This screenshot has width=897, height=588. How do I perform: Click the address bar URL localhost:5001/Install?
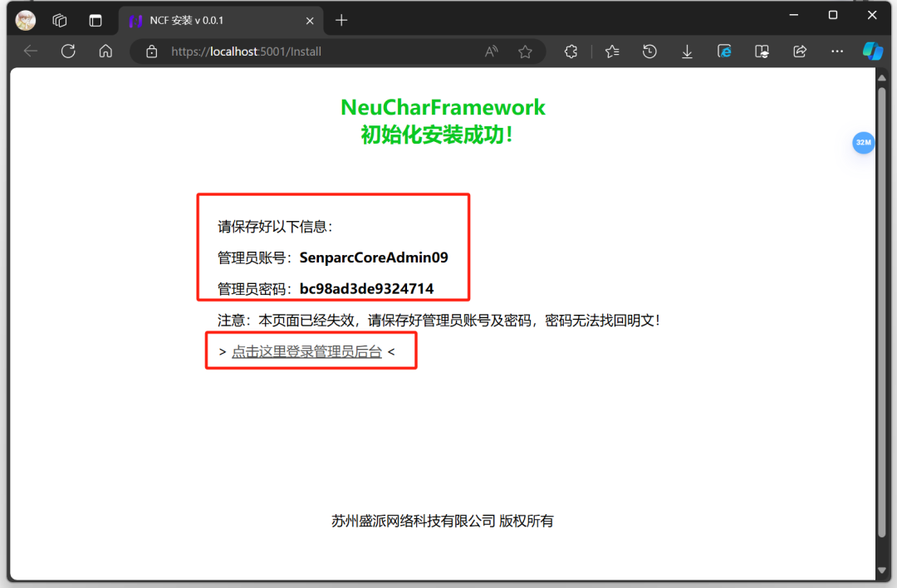click(x=246, y=51)
